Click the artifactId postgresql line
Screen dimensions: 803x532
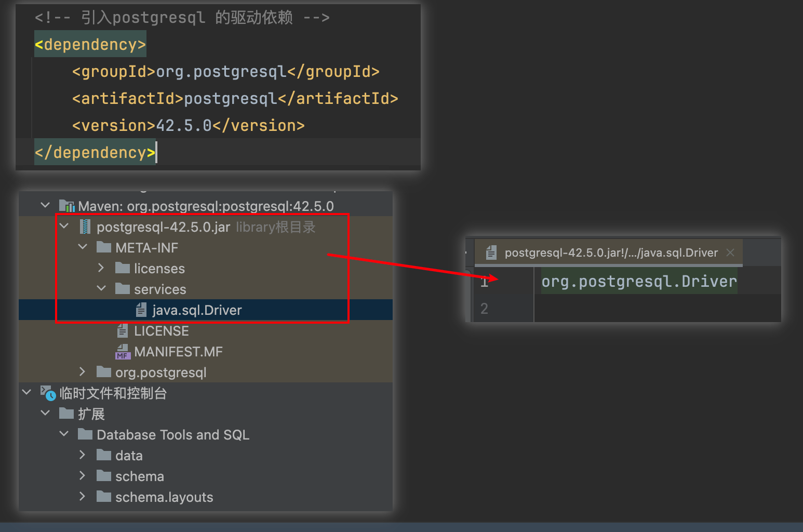(235, 98)
